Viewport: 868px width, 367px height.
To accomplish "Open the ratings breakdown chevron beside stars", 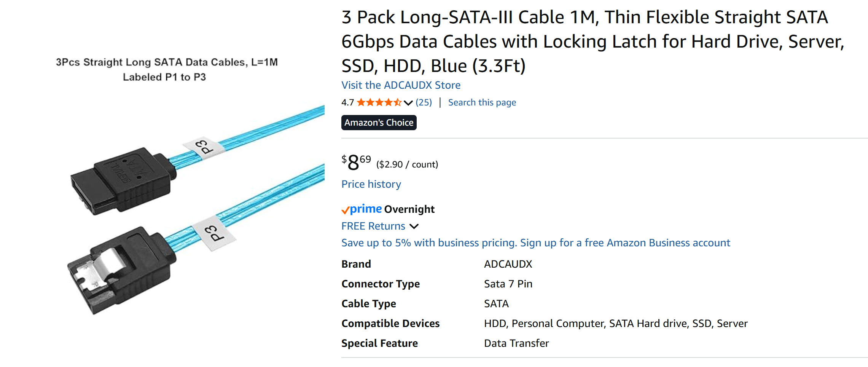I will tap(408, 103).
